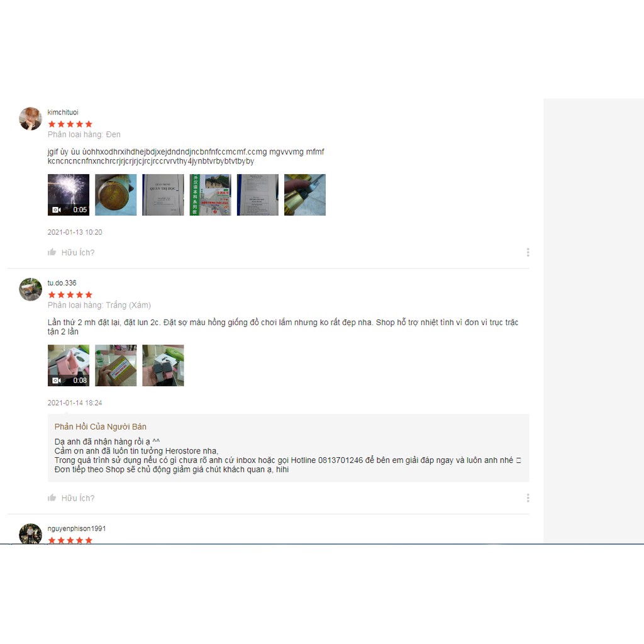This screenshot has width=644, height=644.
Task: Play the 0:08 video in tu.do.336's review
Action: (x=69, y=365)
